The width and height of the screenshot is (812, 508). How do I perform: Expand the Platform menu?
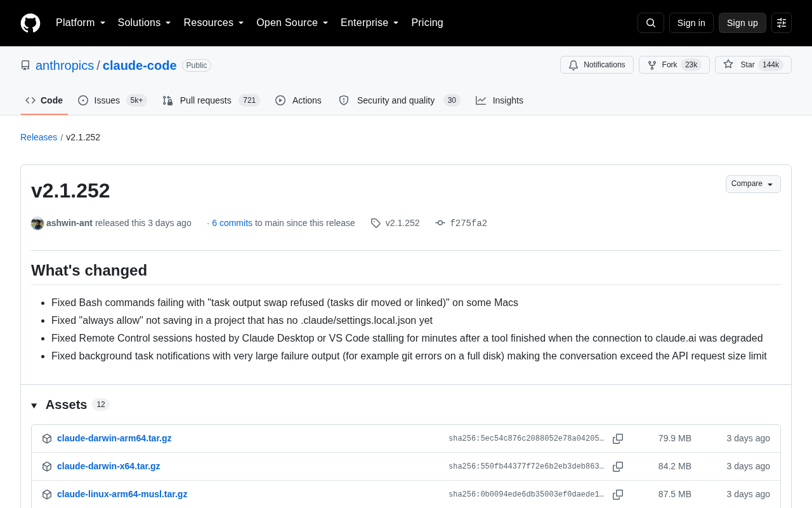(81, 23)
